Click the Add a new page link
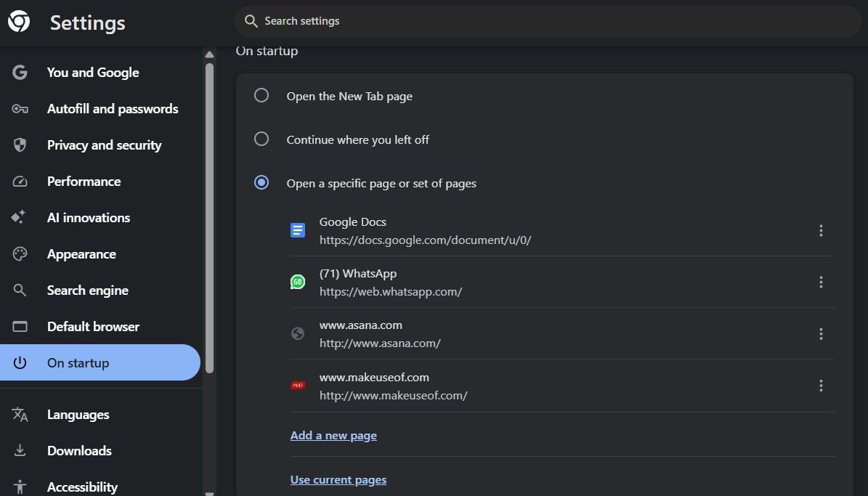Image resolution: width=868 pixels, height=496 pixels. tap(333, 436)
